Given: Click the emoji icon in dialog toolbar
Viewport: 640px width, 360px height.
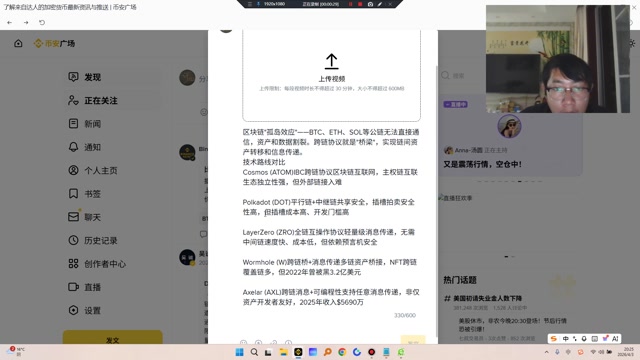Looking at the screenshot, I should [243, 342].
